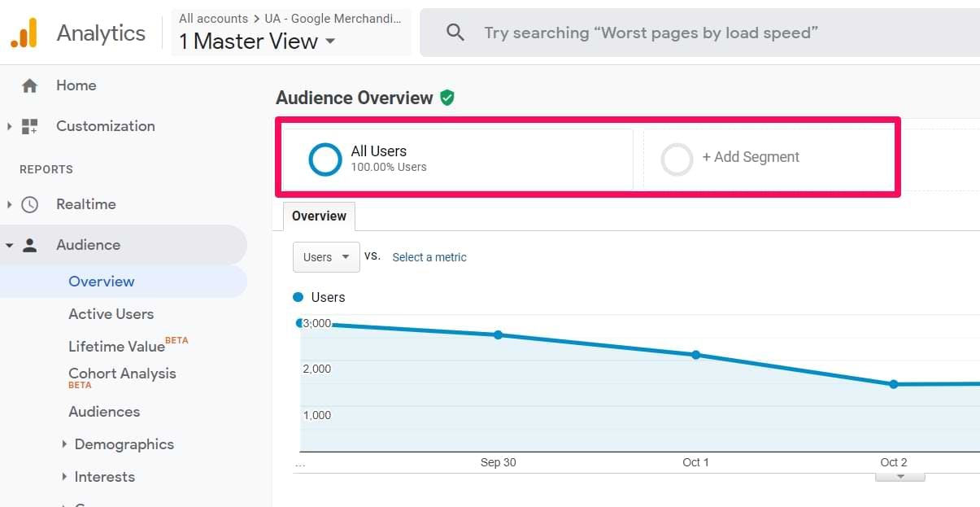Open the Users metric dropdown
The image size is (980, 507).
(325, 256)
